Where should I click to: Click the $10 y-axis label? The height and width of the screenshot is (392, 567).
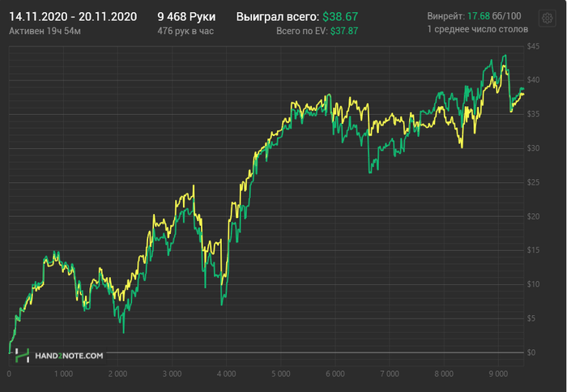click(x=533, y=284)
